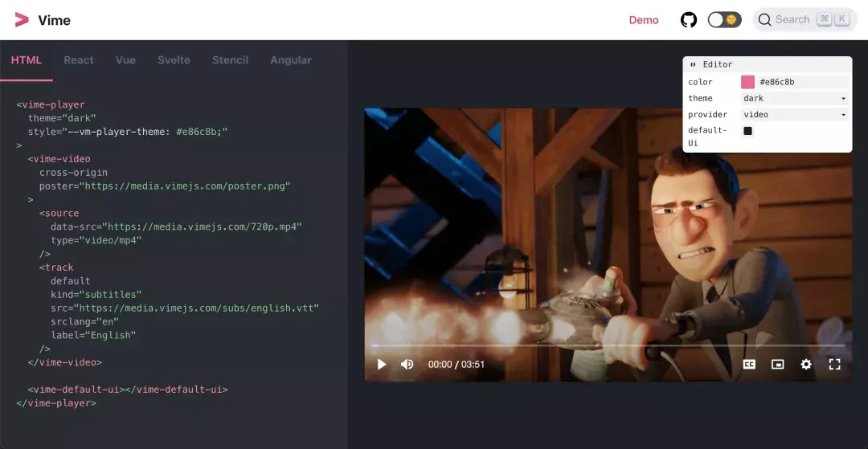Open the color swatch picker

click(748, 82)
